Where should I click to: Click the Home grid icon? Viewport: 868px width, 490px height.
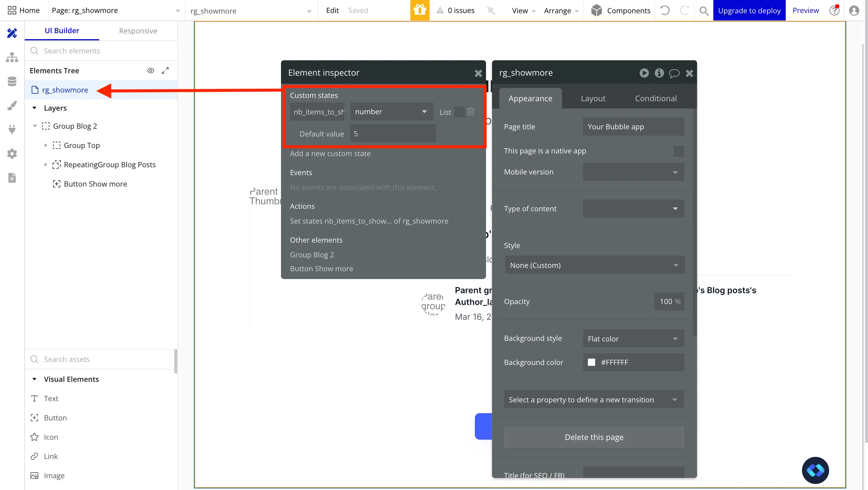12,10
